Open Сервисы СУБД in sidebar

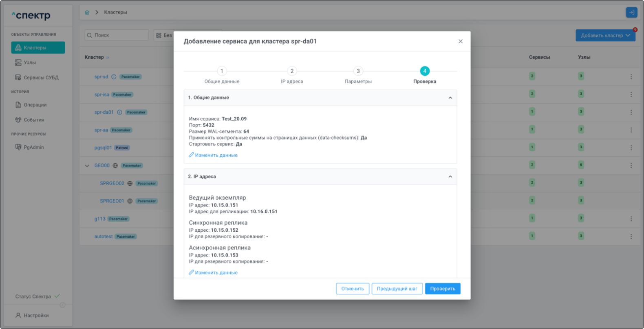(41, 78)
